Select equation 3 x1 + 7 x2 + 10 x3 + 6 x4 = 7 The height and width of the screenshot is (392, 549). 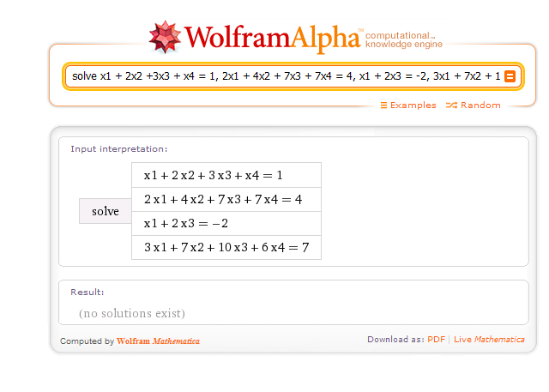pos(226,247)
